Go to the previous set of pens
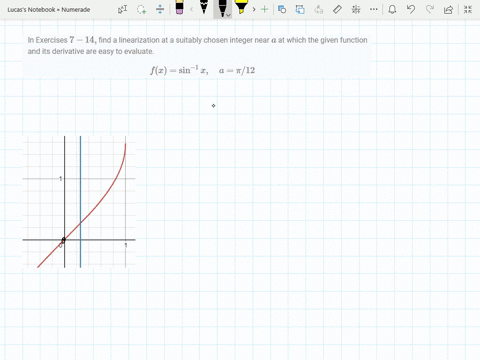Image resolution: width=480 pixels, height=360 pixels. coord(192,9)
